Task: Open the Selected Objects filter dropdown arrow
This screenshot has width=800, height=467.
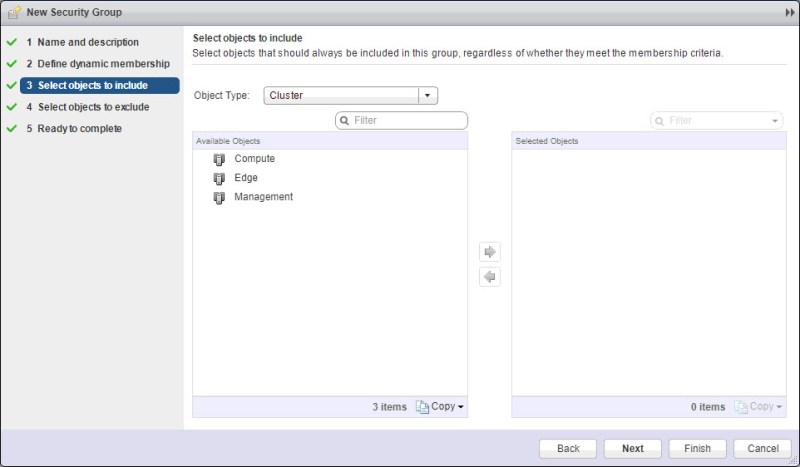Action: click(776, 121)
